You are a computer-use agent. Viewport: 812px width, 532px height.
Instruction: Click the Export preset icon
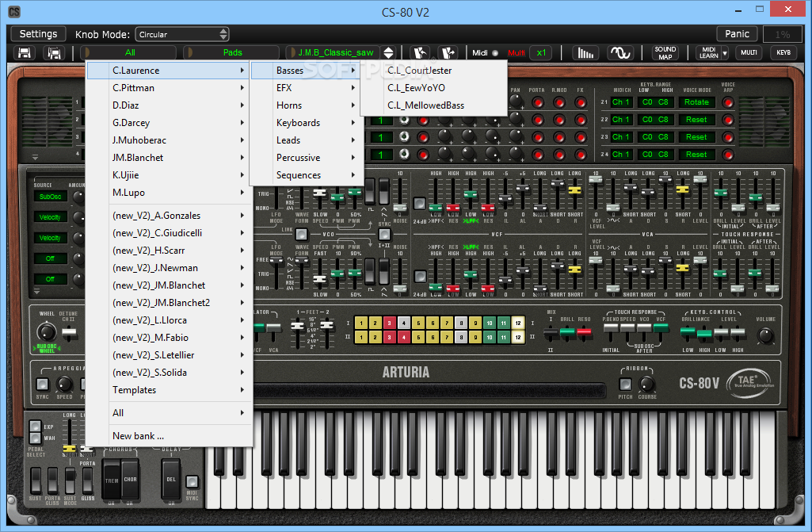click(x=448, y=53)
